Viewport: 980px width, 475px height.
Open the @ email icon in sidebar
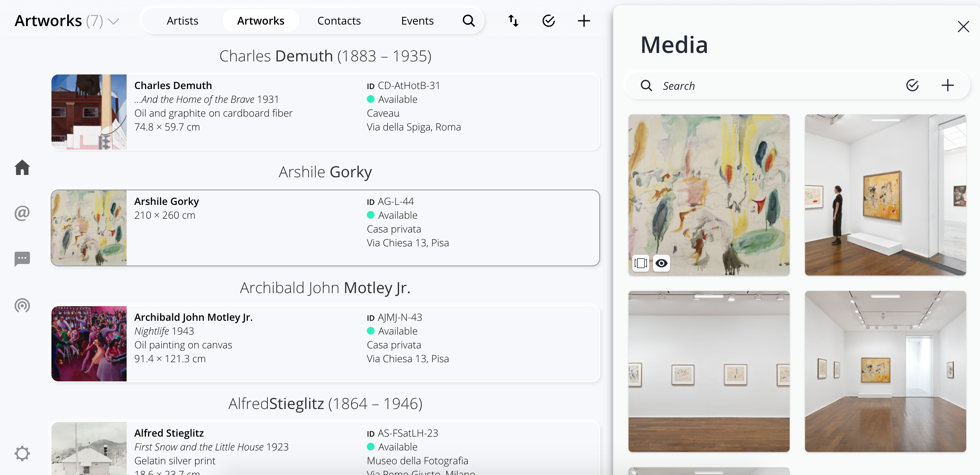click(22, 213)
